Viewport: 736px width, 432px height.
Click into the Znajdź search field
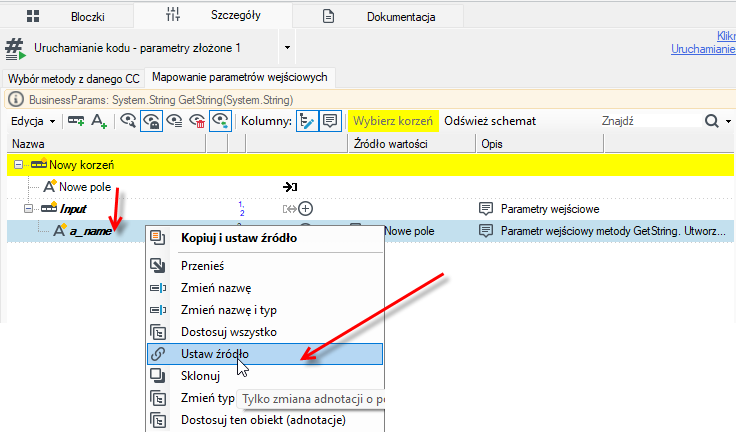[651, 121]
